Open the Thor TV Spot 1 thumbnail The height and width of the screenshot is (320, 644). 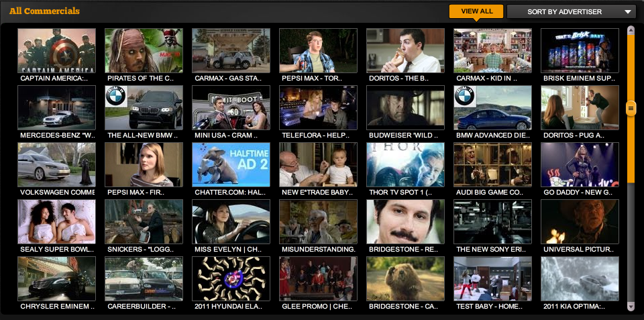point(405,165)
